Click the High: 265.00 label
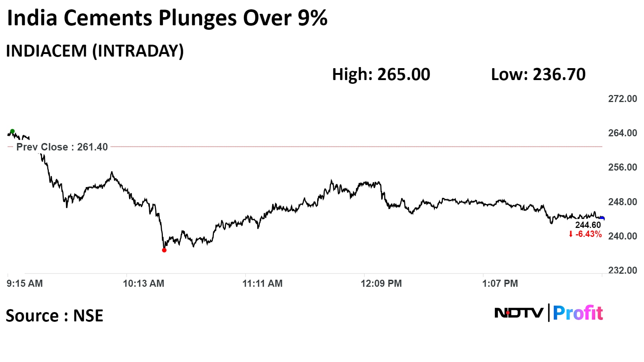Image resolution: width=644 pixels, height=362 pixels. click(381, 74)
